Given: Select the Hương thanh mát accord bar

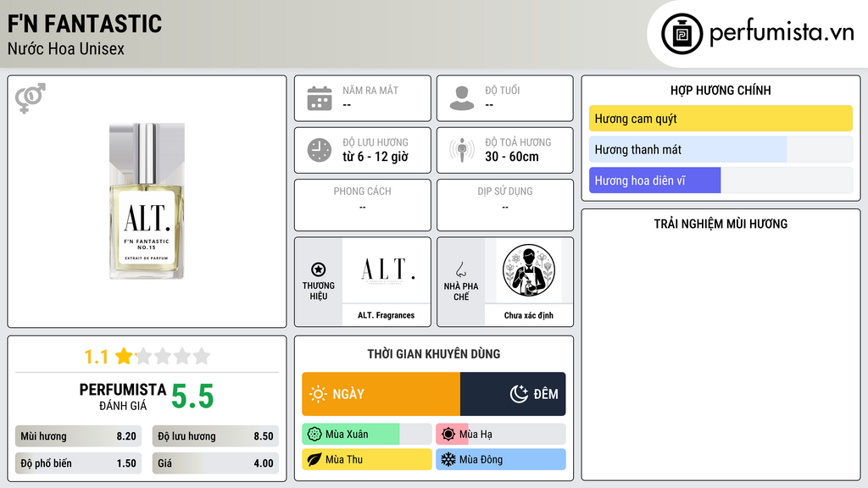Looking at the screenshot, I should (721, 149).
